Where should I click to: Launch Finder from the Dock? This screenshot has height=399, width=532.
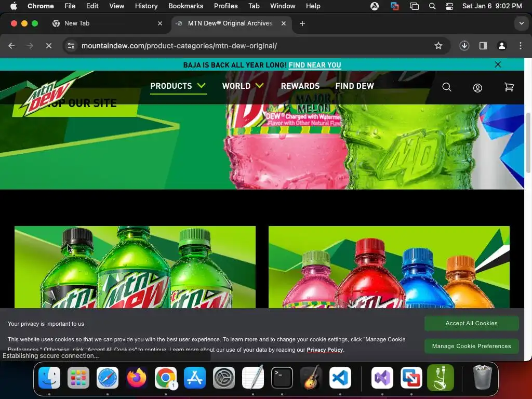(49, 378)
